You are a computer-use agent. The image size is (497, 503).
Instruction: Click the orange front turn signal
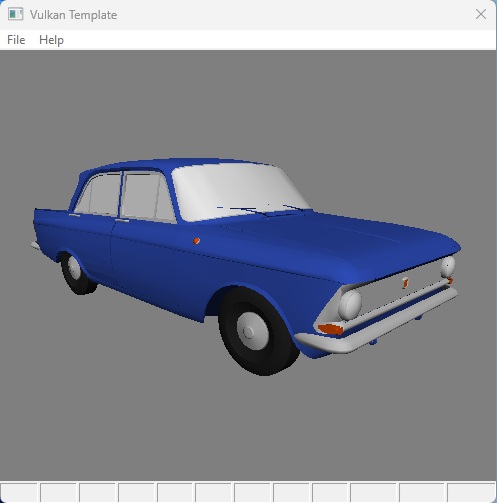(330, 329)
